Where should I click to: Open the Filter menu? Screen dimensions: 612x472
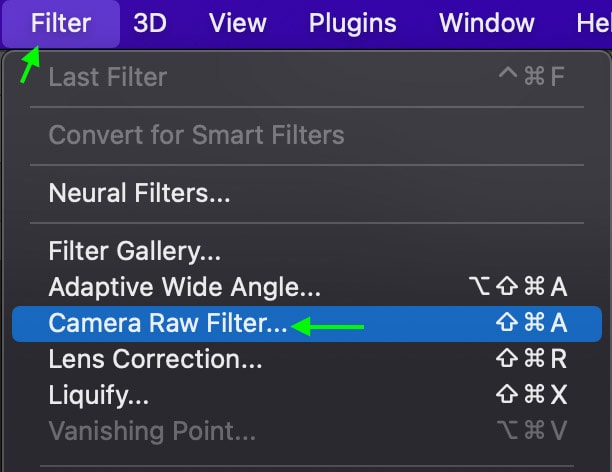pos(61,23)
